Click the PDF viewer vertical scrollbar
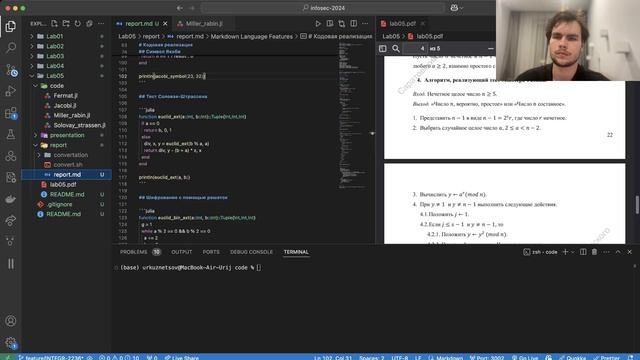This screenshot has height=360, width=640. click(x=637, y=204)
